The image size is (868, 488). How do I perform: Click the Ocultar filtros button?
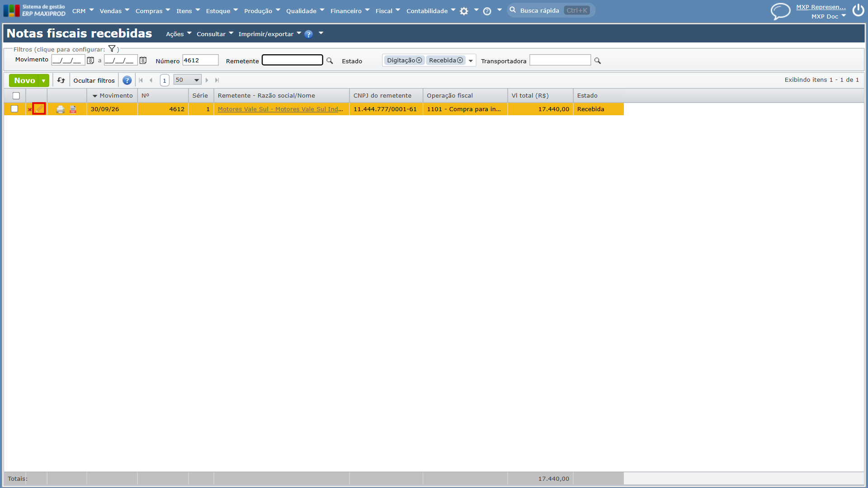pos(94,80)
